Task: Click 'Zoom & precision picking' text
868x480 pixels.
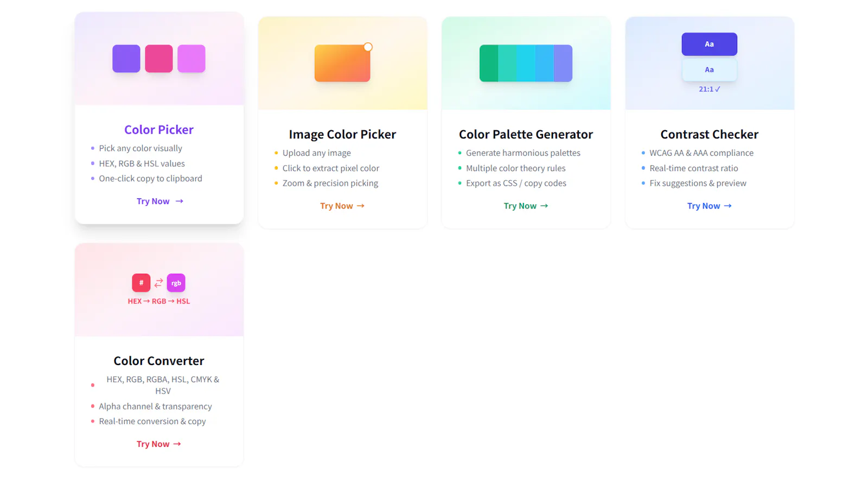Action: [x=330, y=184]
